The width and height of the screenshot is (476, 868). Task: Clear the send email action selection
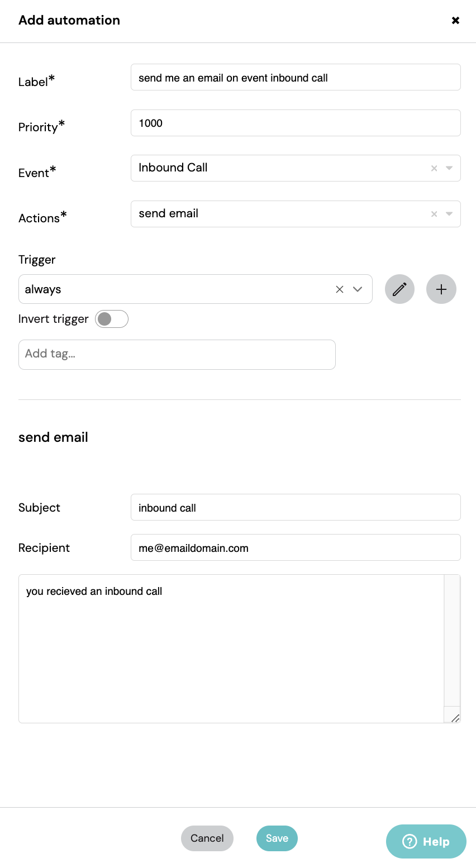(x=434, y=214)
